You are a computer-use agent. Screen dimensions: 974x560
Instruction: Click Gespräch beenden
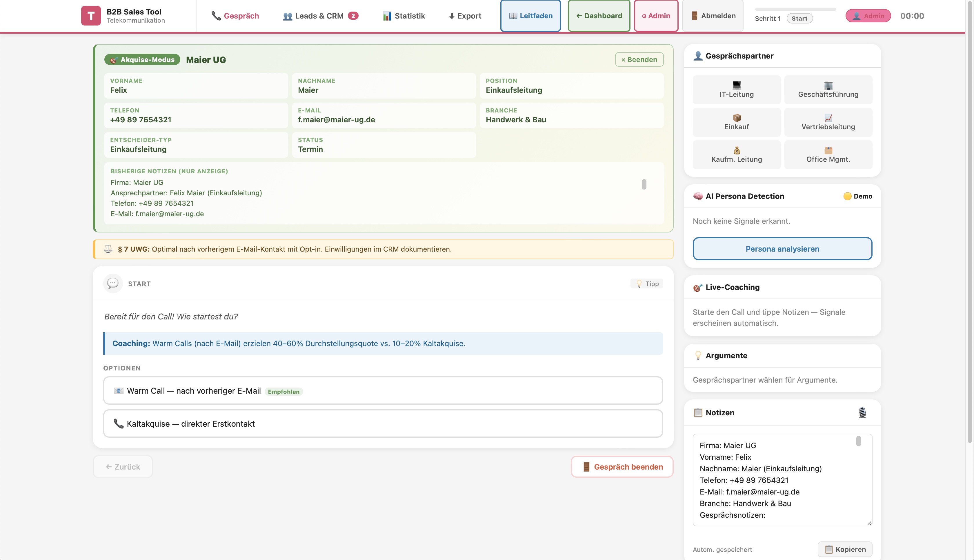[x=622, y=467]
